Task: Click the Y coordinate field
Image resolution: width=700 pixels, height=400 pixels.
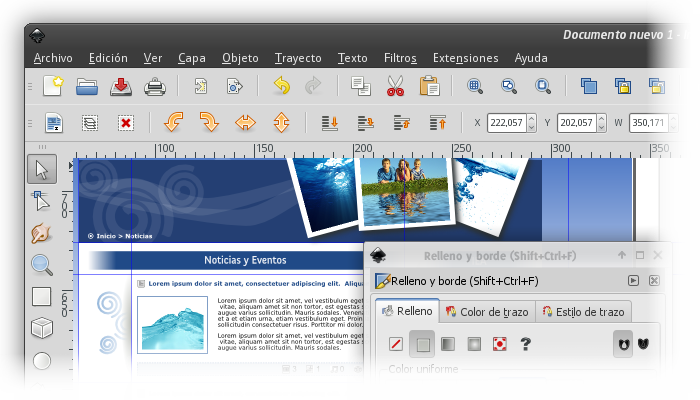Action: [577, 123]
